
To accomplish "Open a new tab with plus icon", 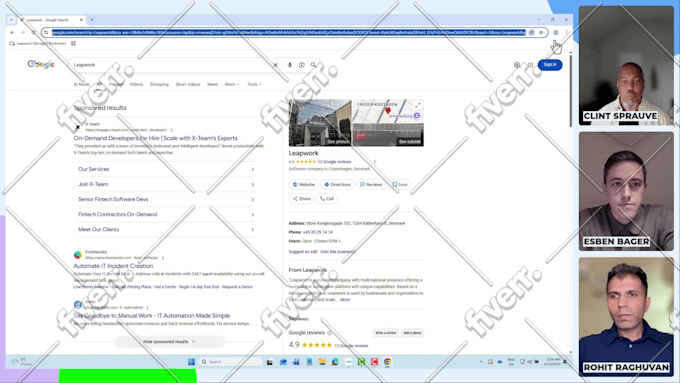I will tap(92, 20).
